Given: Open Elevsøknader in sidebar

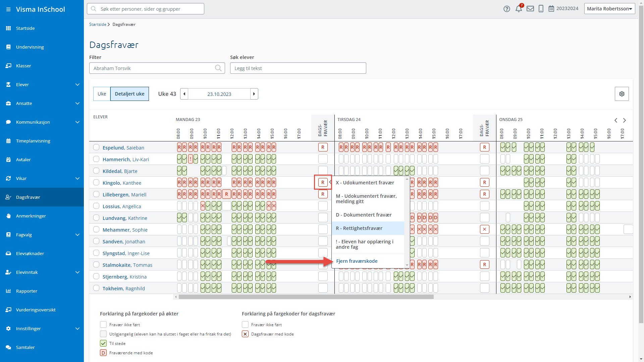Looking at the screenshot, I should point(42,253).
